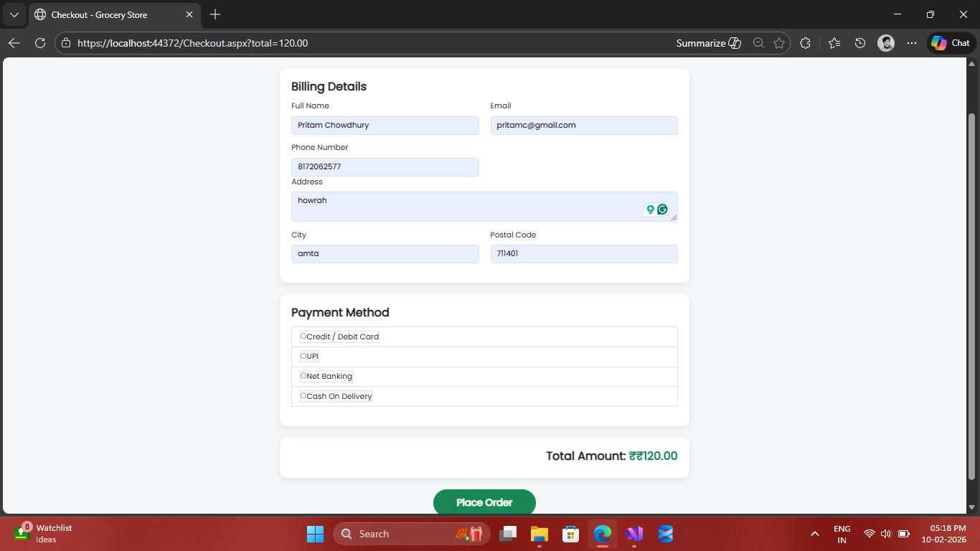Choose Cash On Delivery payment
Viewport: 980px width, 551px height.
coord(303,396)
